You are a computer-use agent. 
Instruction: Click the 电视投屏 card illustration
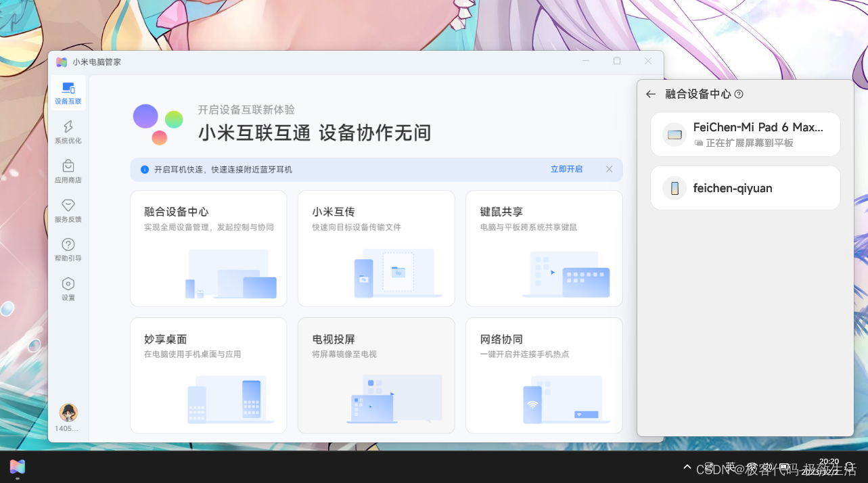(394, 399)
